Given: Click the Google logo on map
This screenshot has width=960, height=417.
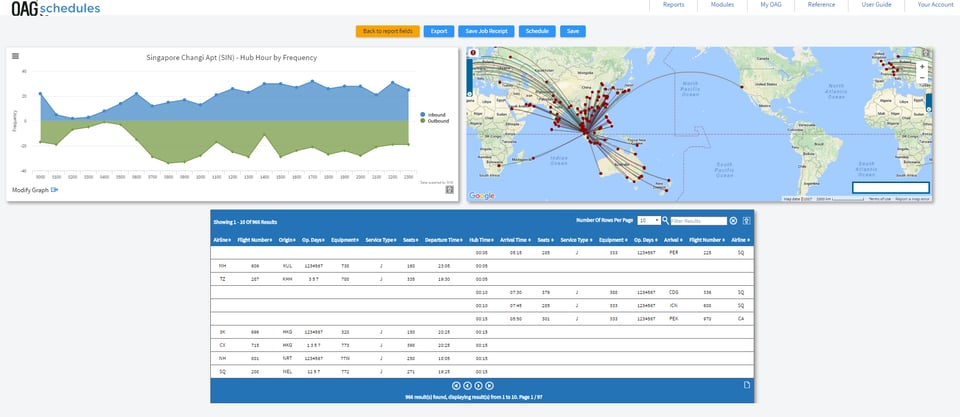Looking at the screenshot, I should (x=482, y=196).
